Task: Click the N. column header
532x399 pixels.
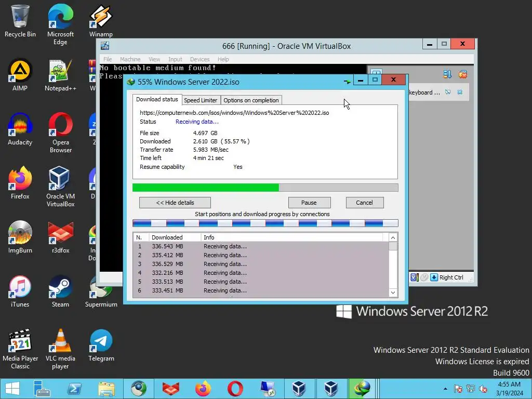Action: click(141, 237)
